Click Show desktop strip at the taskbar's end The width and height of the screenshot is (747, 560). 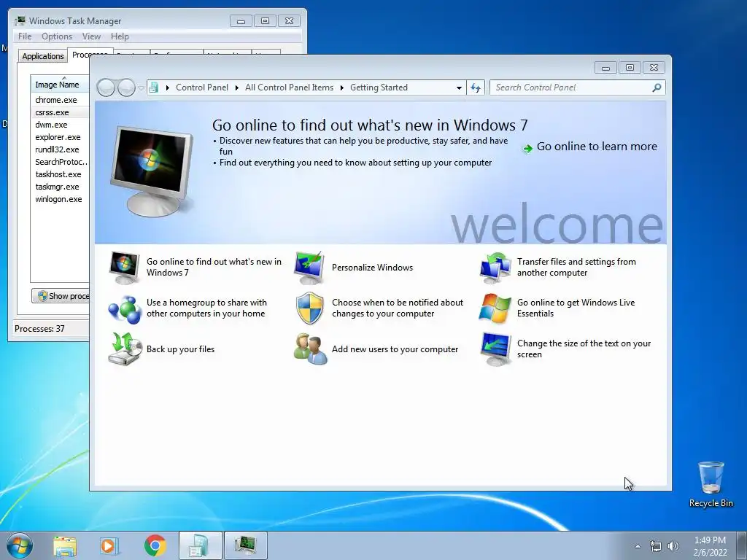pos(742,545)
